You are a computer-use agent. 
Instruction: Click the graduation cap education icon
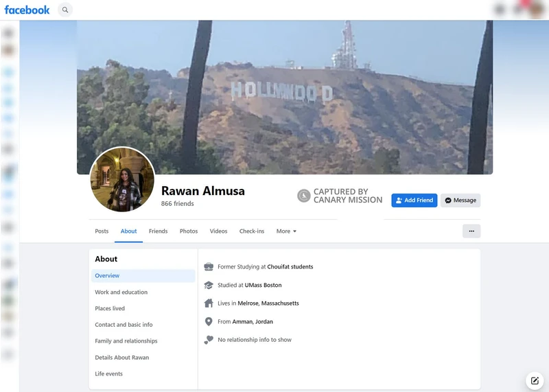coord(209,285)
